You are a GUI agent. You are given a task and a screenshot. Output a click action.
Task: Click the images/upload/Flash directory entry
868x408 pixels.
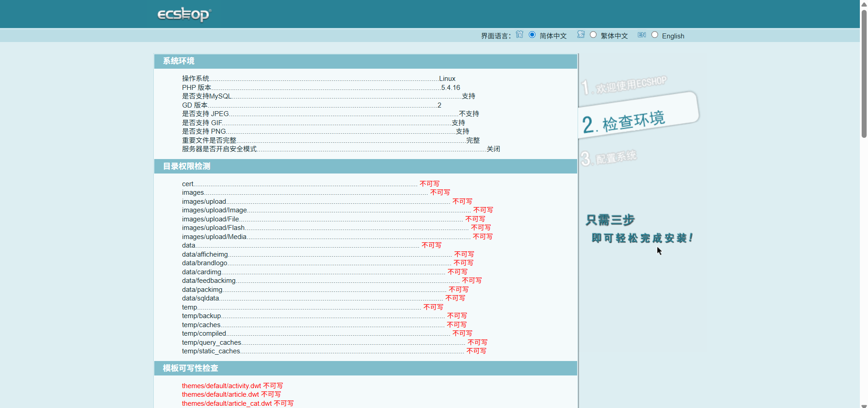(337, 228)
